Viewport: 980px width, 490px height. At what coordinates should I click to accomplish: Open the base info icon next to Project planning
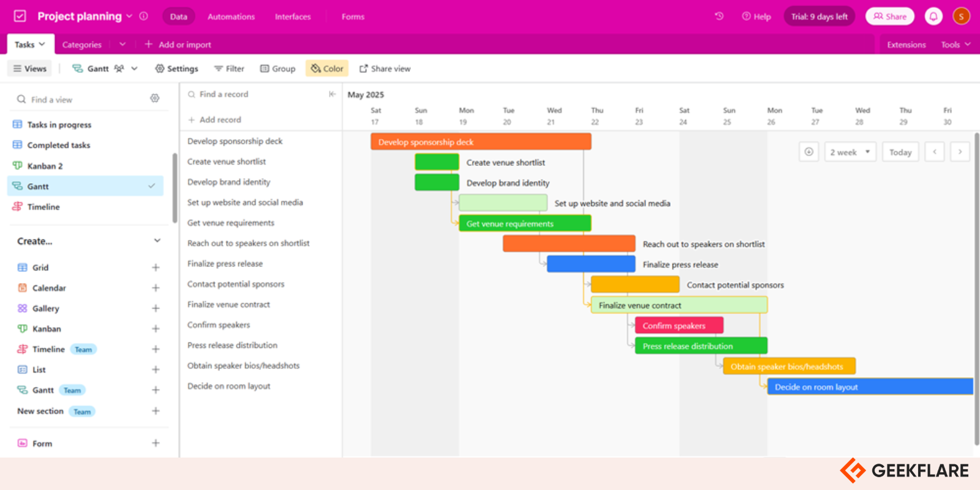coord(144,16)
